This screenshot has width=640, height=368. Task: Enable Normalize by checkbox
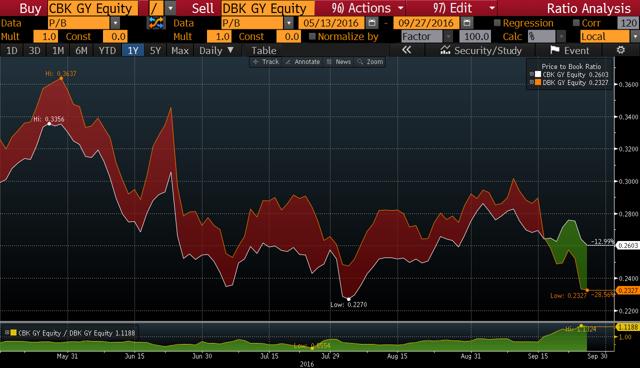pyautogui.click(x=312, y=37)
